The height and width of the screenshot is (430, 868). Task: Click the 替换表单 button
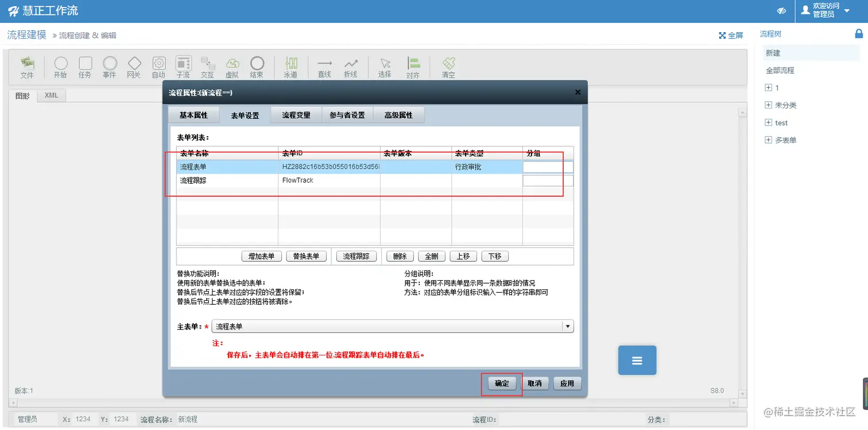pyautogui.click(x=306, y=257)
